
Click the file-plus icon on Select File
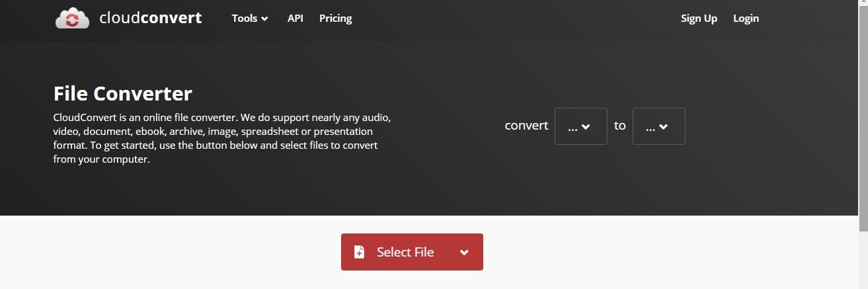click(x=359, y=252)
